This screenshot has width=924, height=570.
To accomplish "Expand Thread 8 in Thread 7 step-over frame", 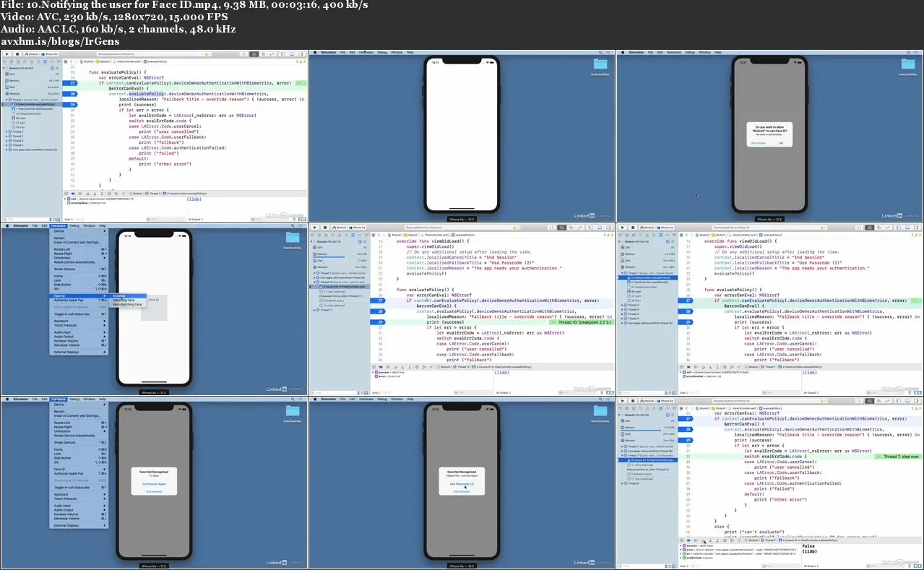I will point(622,483).
